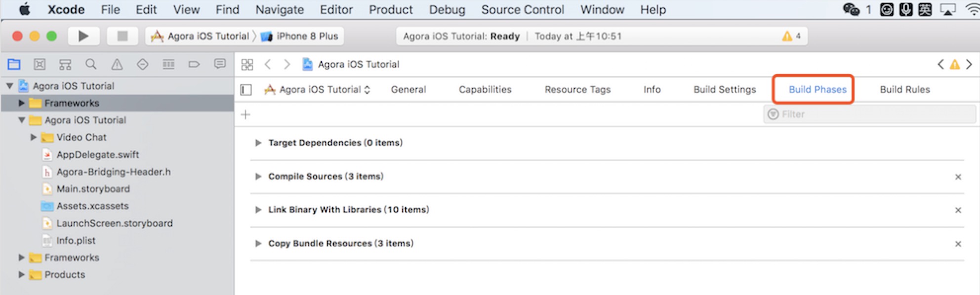Open the Apple menu

[x=25, y=9]
